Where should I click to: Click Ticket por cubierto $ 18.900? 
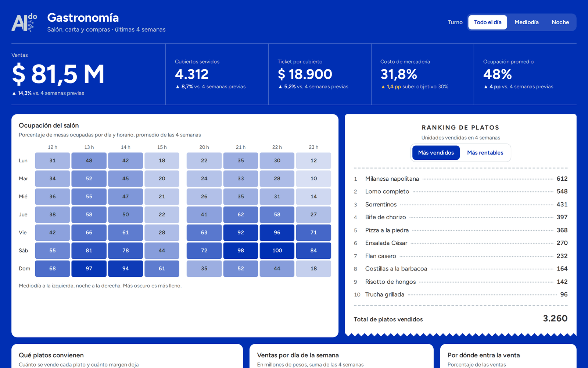coord(305,74)
